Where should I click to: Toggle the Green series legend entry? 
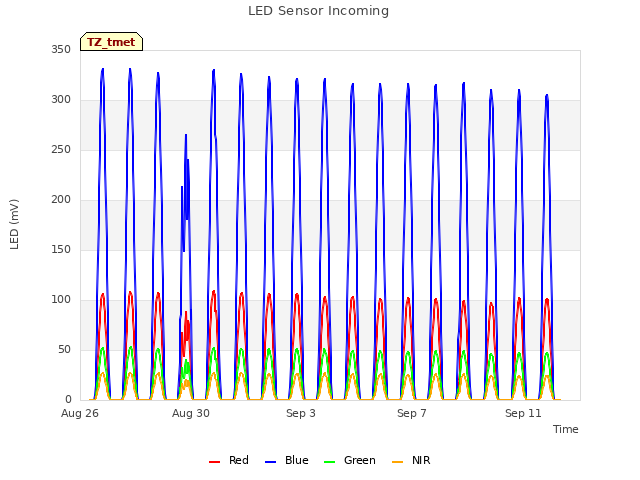[x=349, y=460]
